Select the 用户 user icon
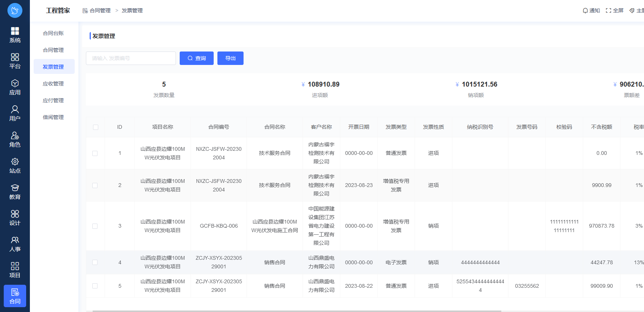The height and width of the screenshot is (312, 644). click(x=15, y=109)
